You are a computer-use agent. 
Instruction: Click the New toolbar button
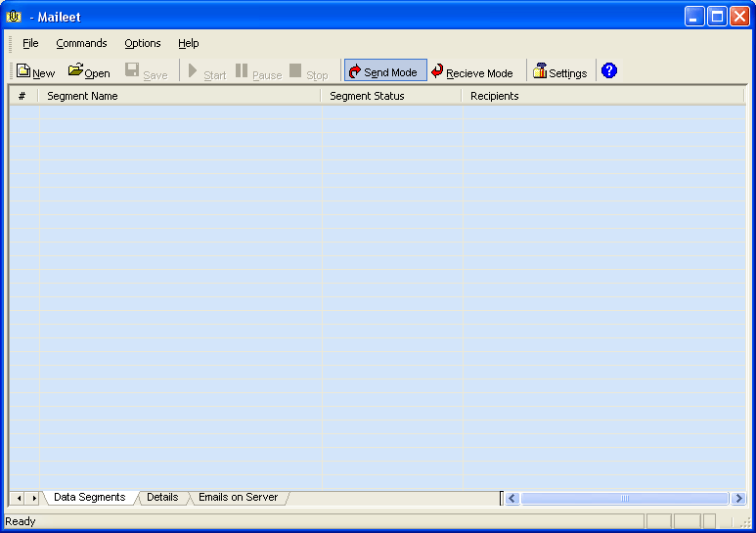pyautogui.click(x=35, y=71)
